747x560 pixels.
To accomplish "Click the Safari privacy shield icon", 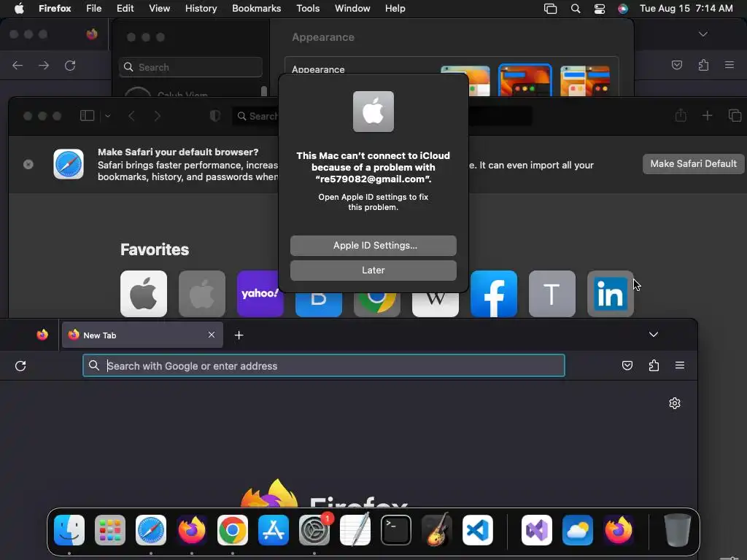I will tap(215, 116).
